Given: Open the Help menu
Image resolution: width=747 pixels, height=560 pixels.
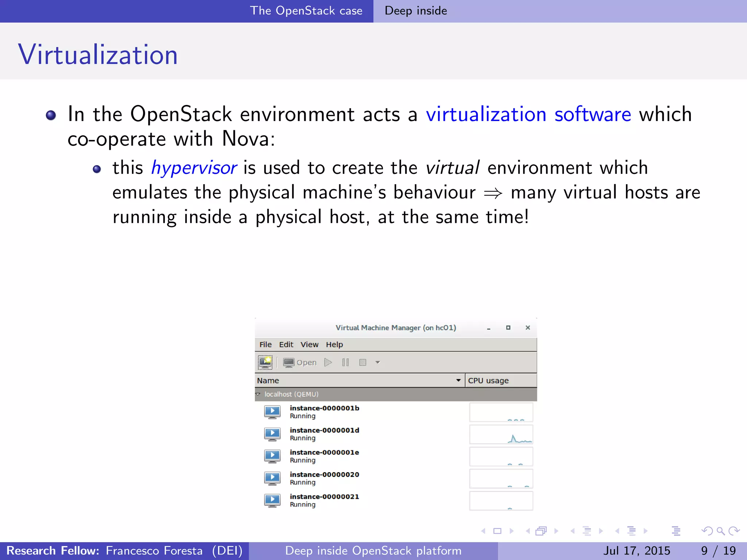Looking at the screenshot, I should 334,345.
